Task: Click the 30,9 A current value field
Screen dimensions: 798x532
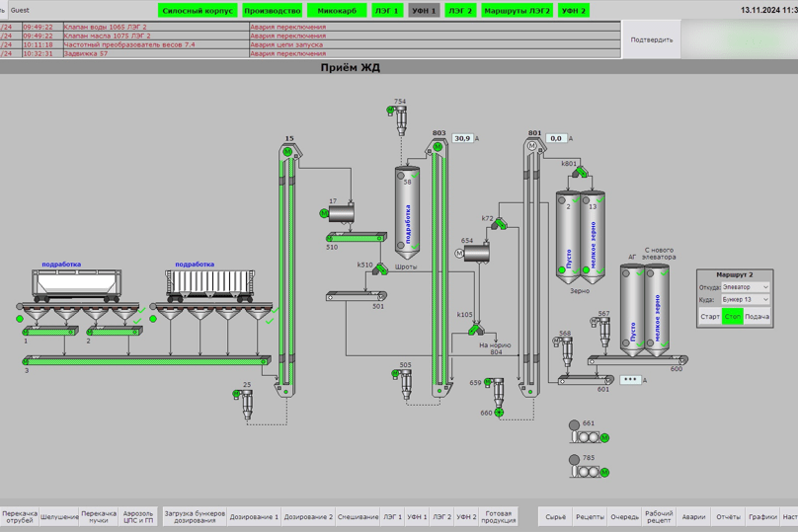Action: coord(462,139)
